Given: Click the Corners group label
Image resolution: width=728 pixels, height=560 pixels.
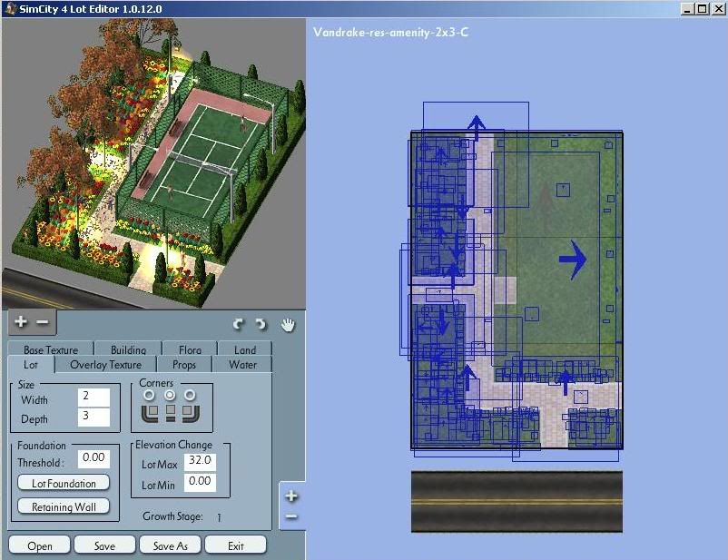Looking at the screenshot, I should click(156, 383).
